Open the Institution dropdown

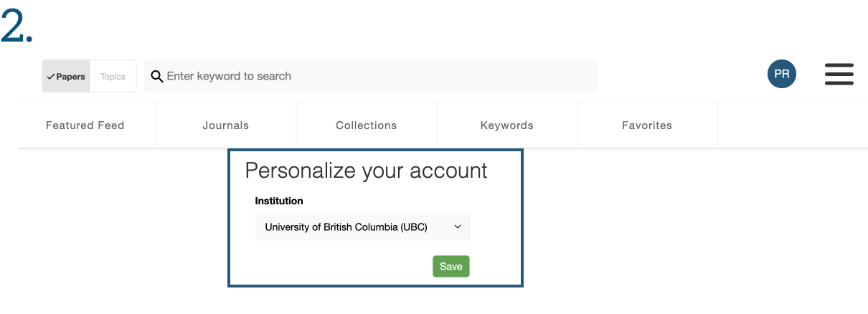point(362,227)
